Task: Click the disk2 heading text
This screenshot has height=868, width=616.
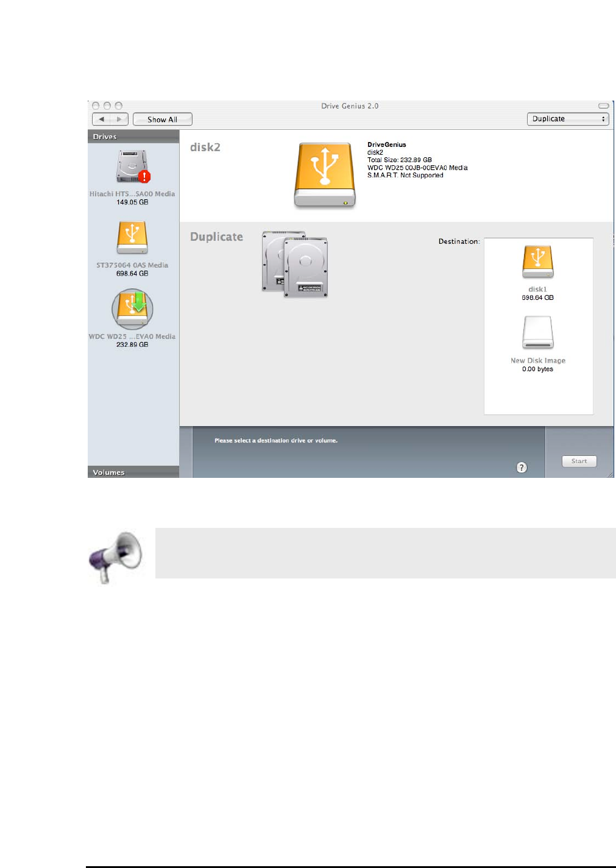Action: coord(205,148)
